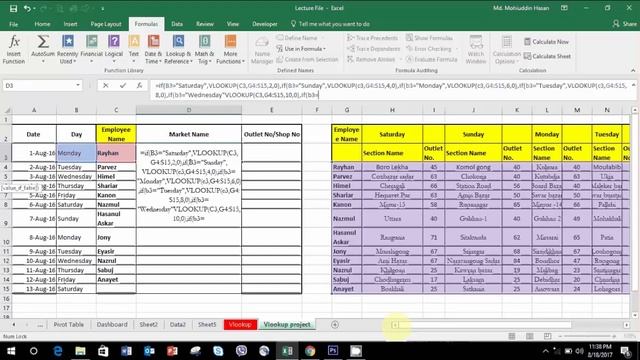This screenshot has height=360, width=640.
Task: Open Lookup & Reference functions menu
Action: (178, 49)
